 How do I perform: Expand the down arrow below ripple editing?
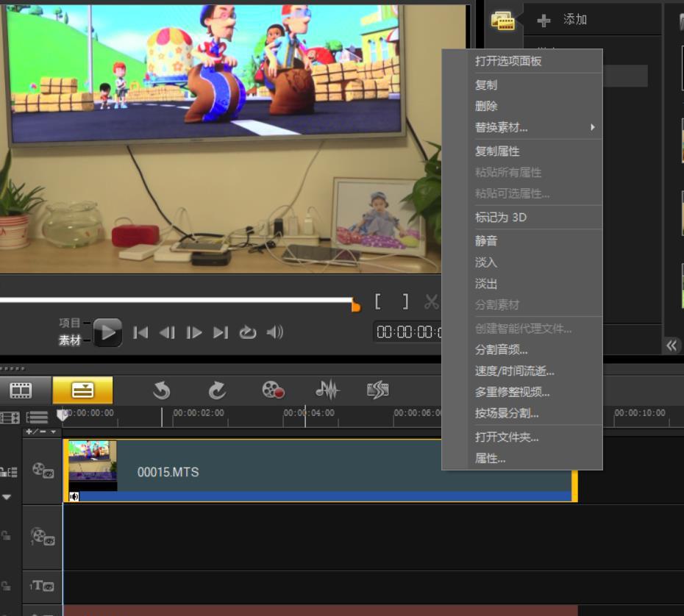[x=7, y=497]
